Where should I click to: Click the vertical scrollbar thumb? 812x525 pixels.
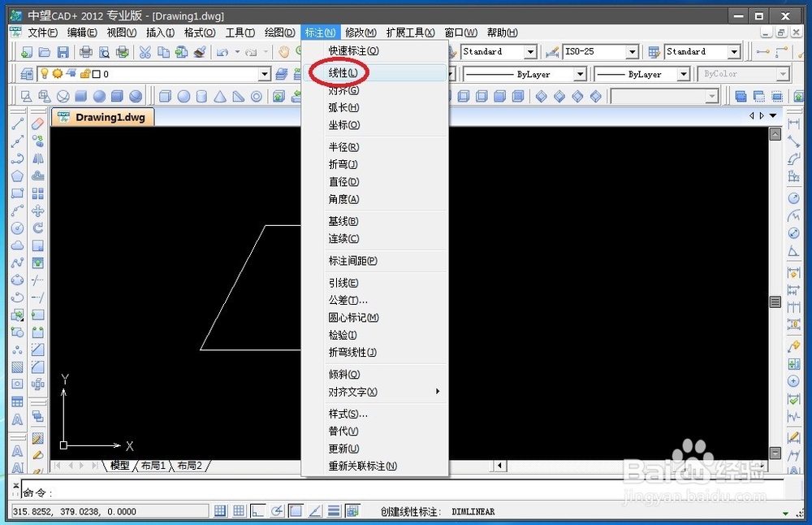(x=775, y=302)
